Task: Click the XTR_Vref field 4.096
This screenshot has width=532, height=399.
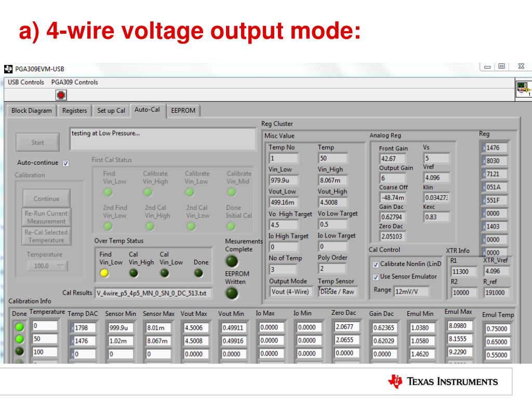Action: tap(496, 271)
